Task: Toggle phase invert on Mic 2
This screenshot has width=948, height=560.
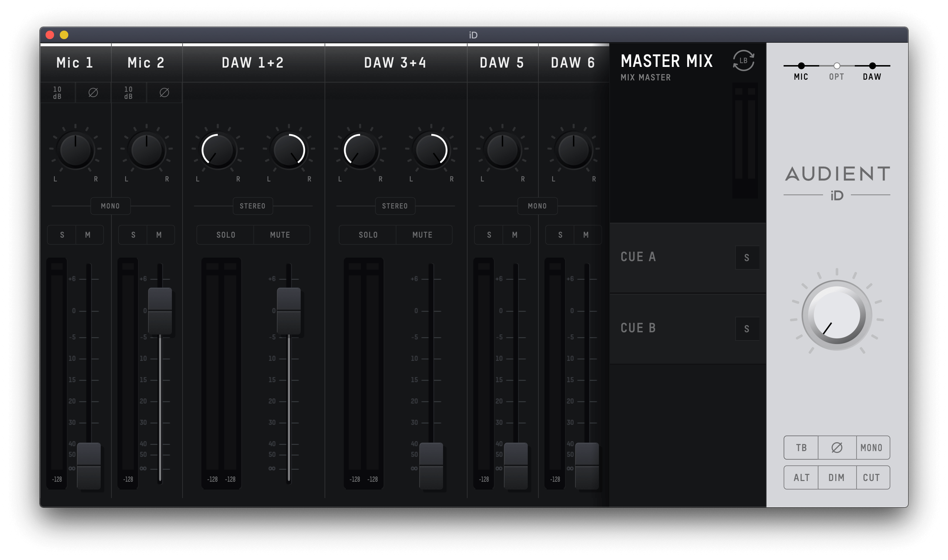Action: click(x=164, y=93)
